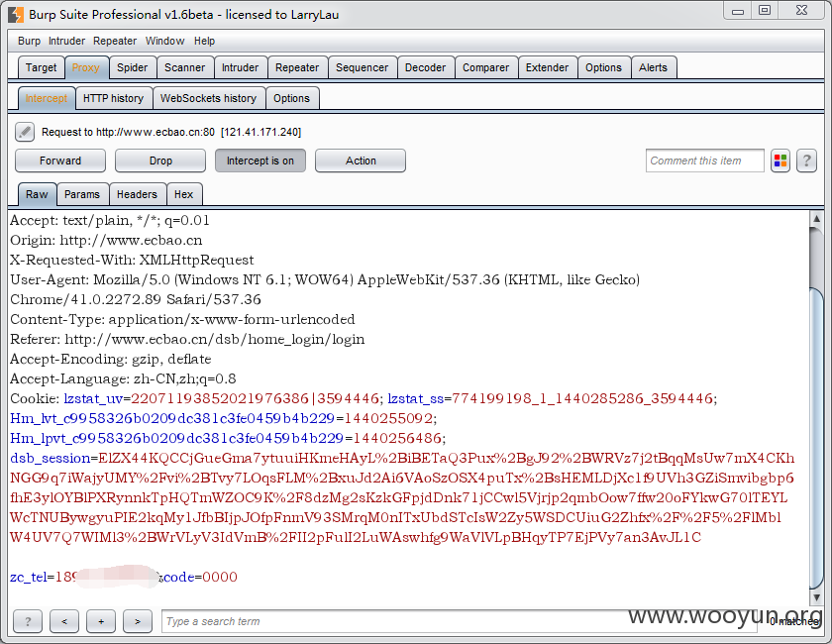
Task: Forward the intercepted request
Action: coord(60,161)
